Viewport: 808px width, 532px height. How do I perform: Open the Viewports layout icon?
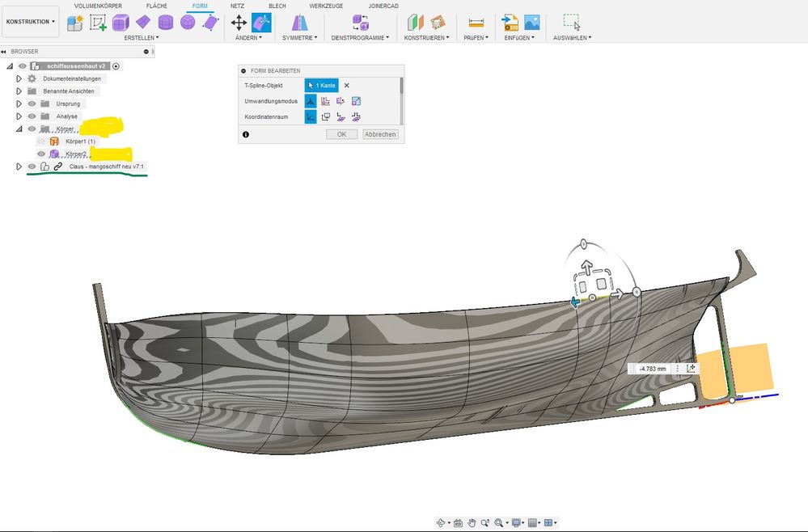pyautogui.click(x=549, y=523)
